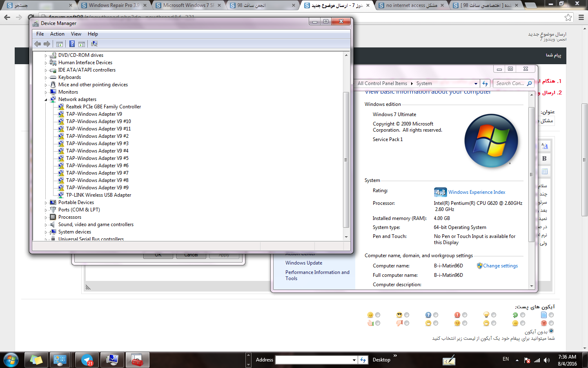Click the Device Manager scrollbar down arrow
Image resolution: width=588 pixels, height=368 pixels.
[346, 237]
